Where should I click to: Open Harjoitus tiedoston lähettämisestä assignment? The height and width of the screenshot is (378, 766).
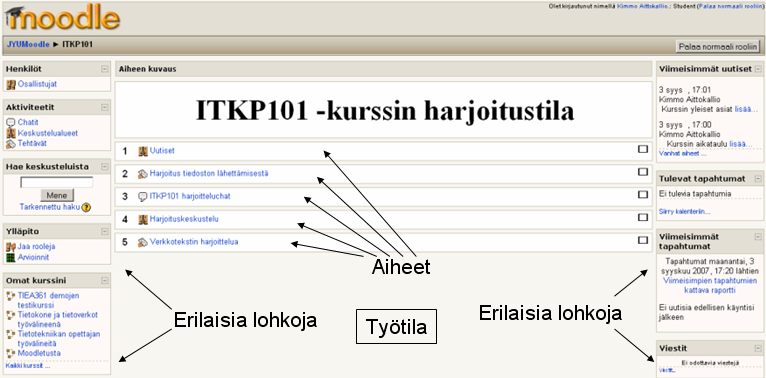click(209, 173)
